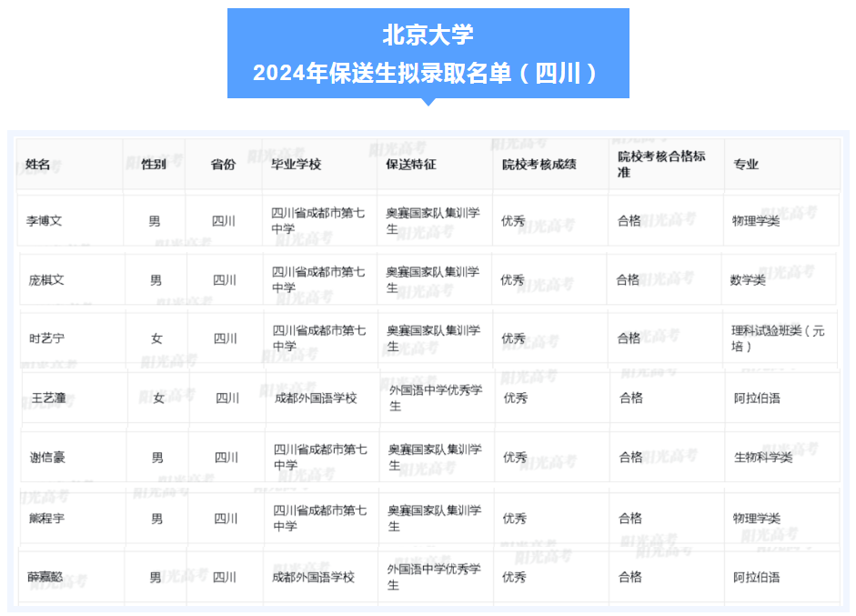Click the name 谢信豪
856x616 pixels.
(47, 458)
